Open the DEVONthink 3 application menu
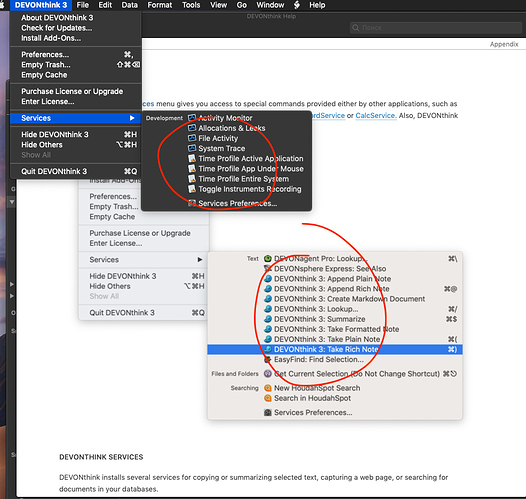This screenshot has height=499, width=526. [41, 5]
